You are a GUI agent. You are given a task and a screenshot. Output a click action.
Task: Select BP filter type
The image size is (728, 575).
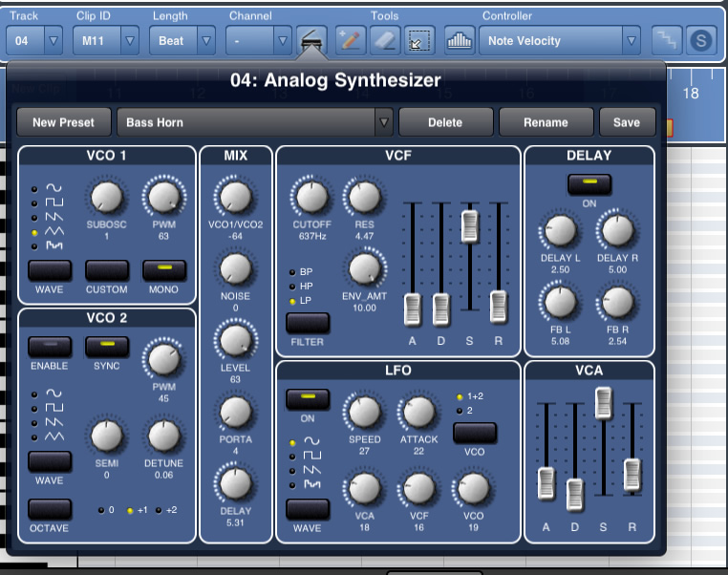tap(301, 272)
